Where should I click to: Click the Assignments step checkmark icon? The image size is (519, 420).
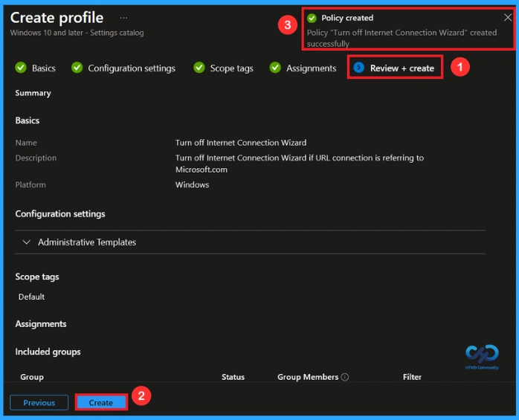tap(275, 68)
